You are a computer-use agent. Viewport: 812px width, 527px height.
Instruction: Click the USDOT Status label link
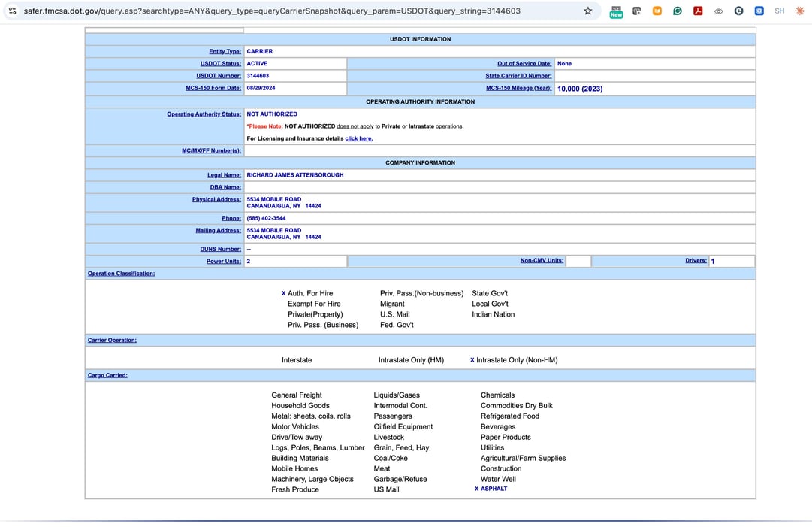click(220, 64)
